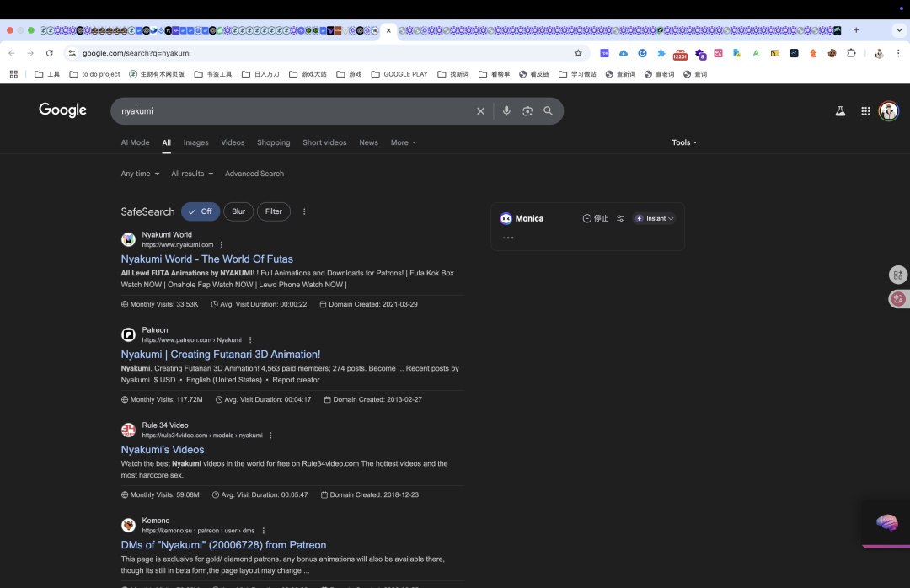Set SafeSearch to Off
The height and width of the screenshot is (588, 910).
[201, 211]
